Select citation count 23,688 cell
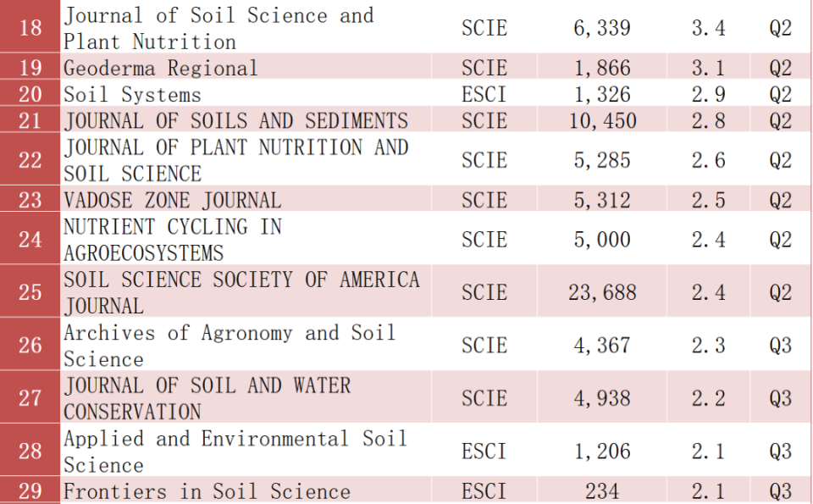 click(x=602, y=292)
